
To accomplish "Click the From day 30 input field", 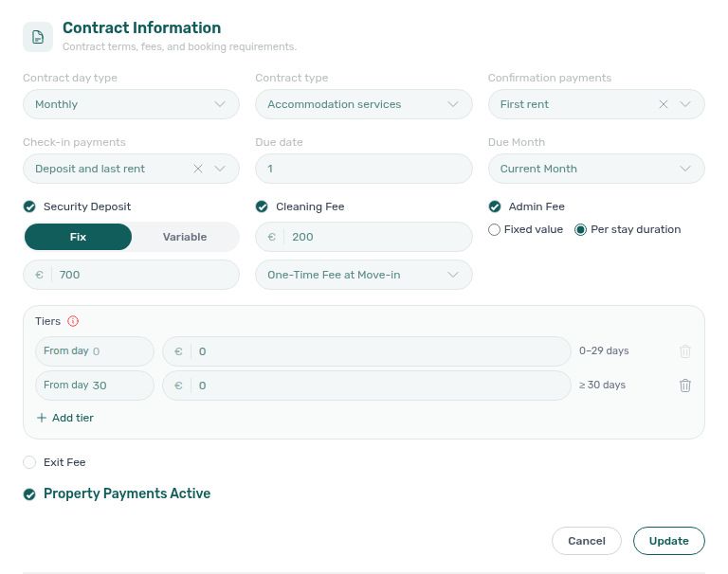I will pos(95,386).
